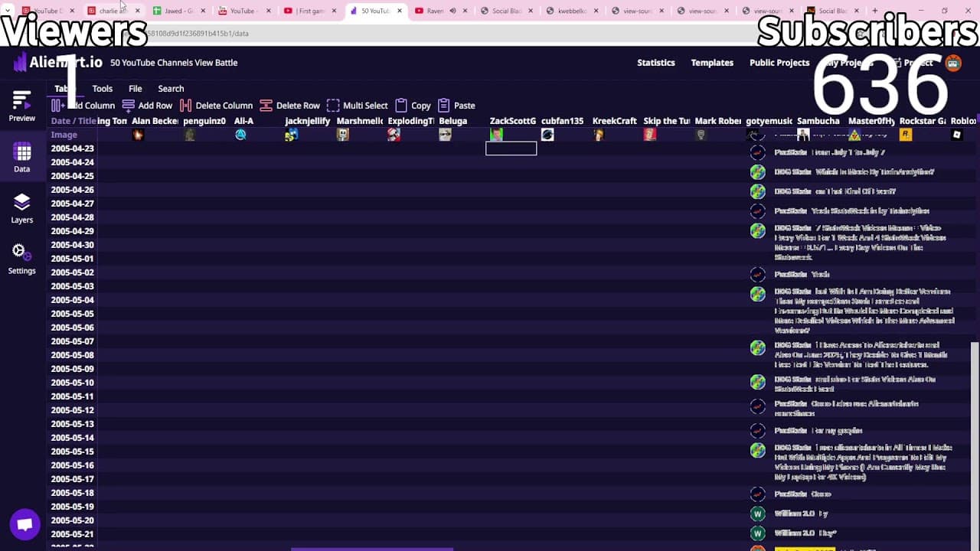
Task: Click the Add Row toolbar button
Action: point(147,106)
